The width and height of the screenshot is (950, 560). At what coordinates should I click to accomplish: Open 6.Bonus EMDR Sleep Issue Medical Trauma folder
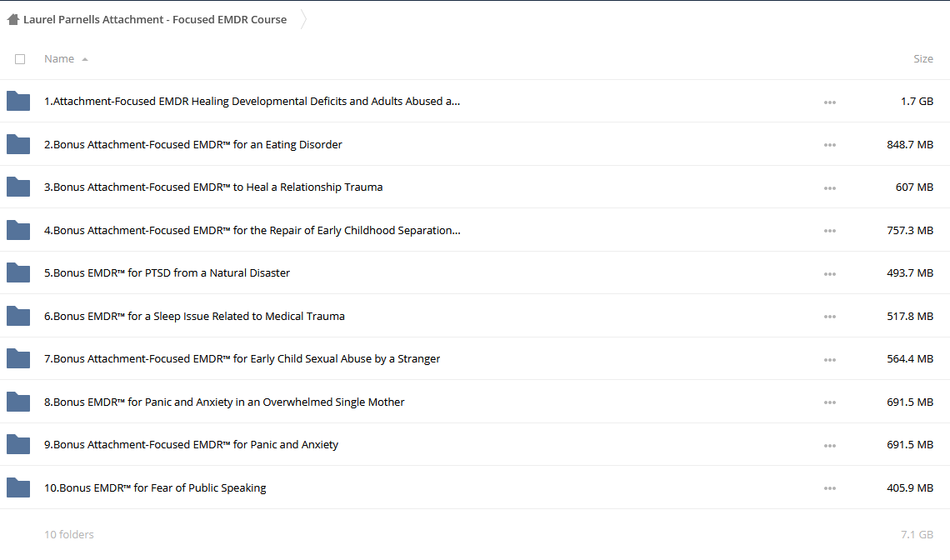tap(194, 316)
